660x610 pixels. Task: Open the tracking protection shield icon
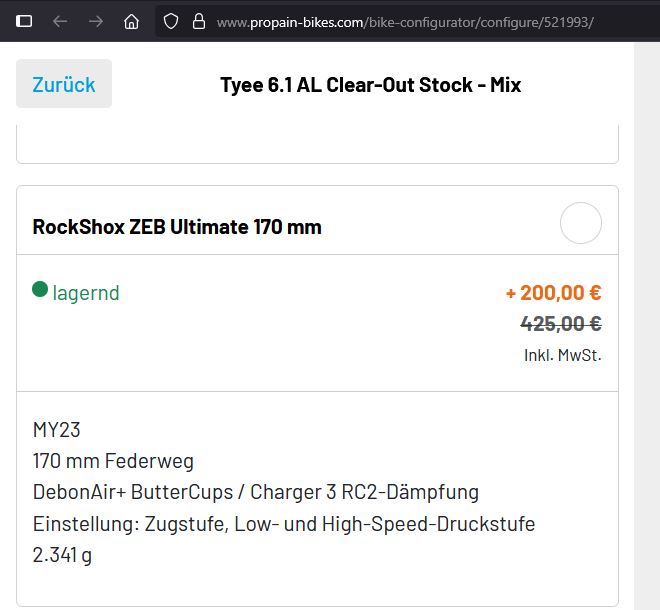point(171,21)
